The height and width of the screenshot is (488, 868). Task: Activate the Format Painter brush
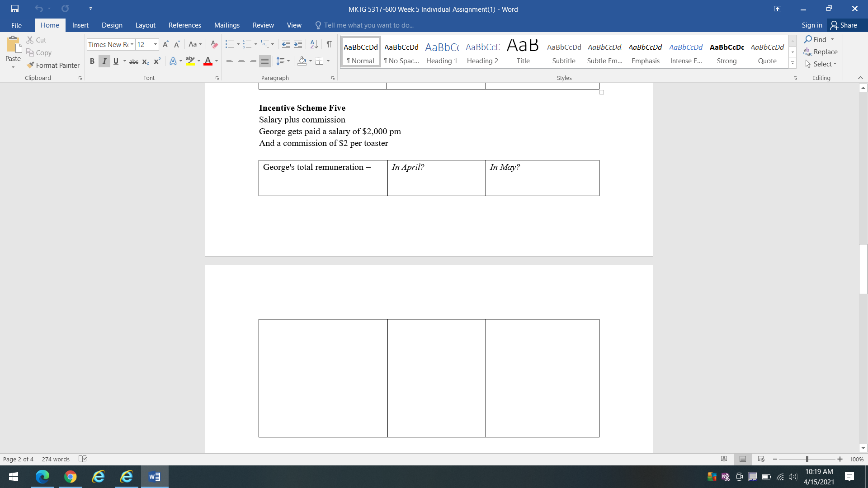click(53, 65)
